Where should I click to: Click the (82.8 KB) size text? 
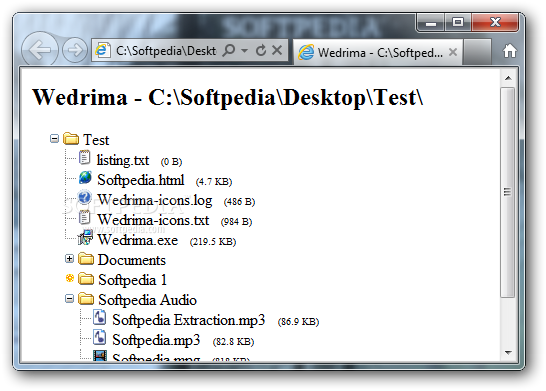pyautogui.click(x=233, y=342)
